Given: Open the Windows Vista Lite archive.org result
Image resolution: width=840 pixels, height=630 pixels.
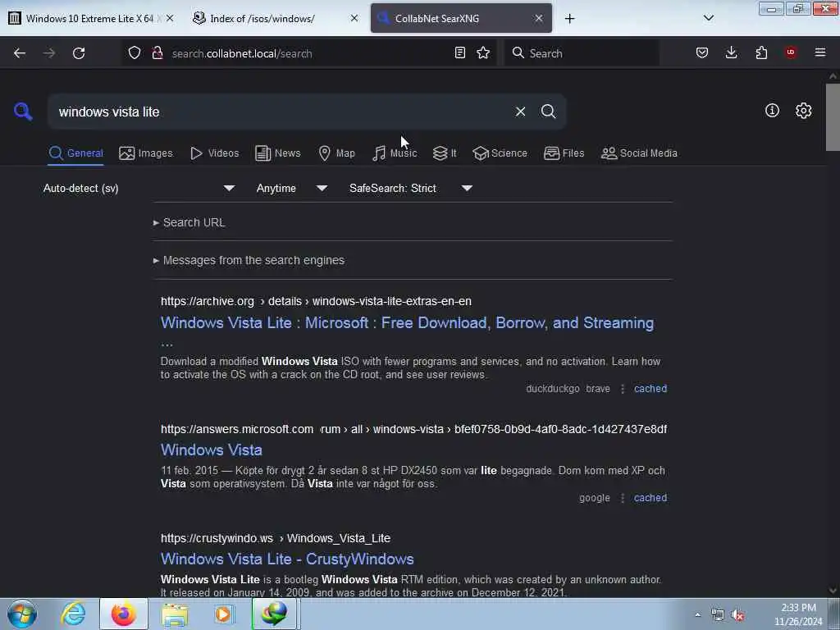Looking at the screenshot, I should click(x=407, y=323).
